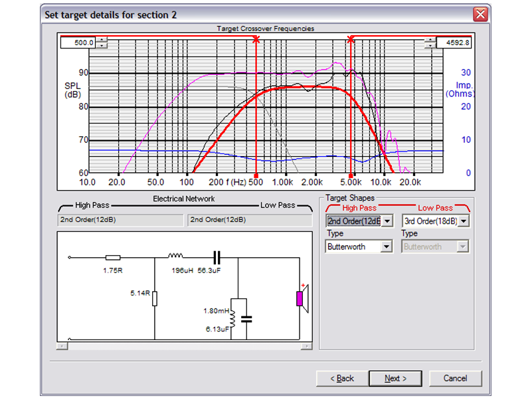Click red X marker at 500 Hz crossover
Screen dimensions: 532x400
(256, 41)
